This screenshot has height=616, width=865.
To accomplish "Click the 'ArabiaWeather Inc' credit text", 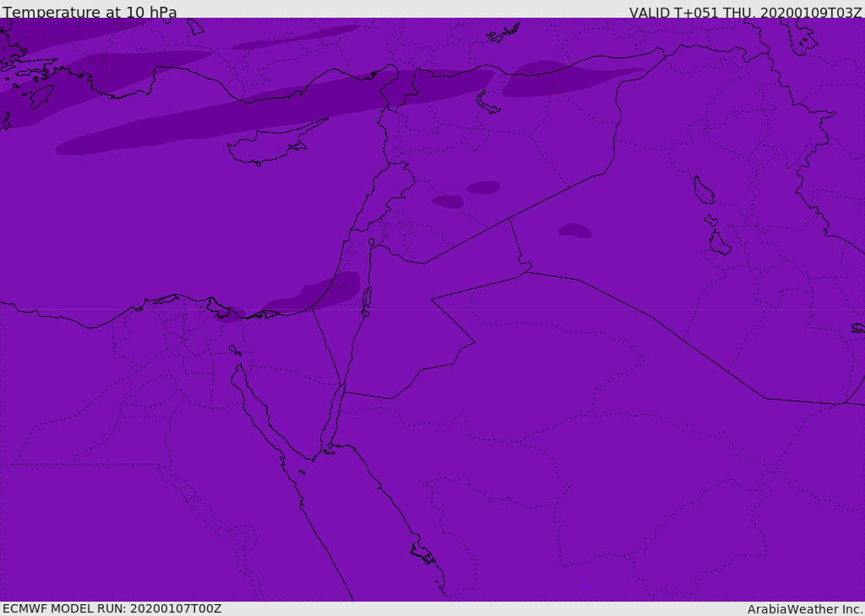I will 804,609.
